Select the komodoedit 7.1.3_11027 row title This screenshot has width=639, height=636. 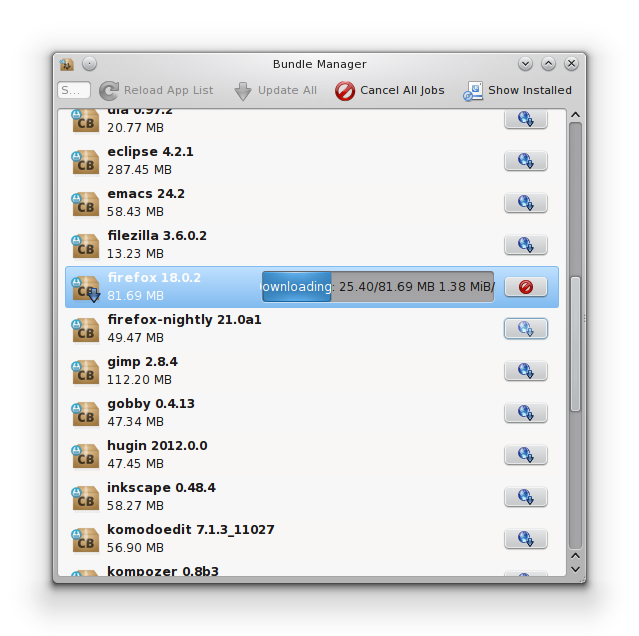click(191, 530)
